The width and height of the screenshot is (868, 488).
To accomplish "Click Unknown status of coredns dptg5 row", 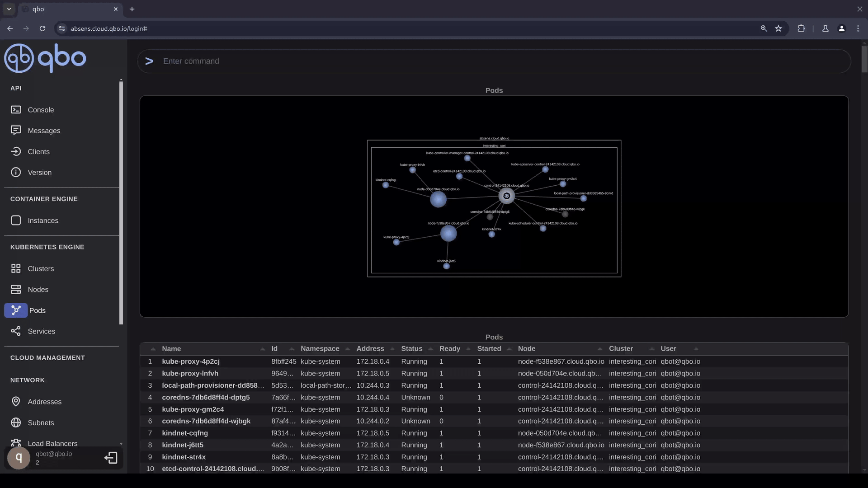I will (415, 397).
